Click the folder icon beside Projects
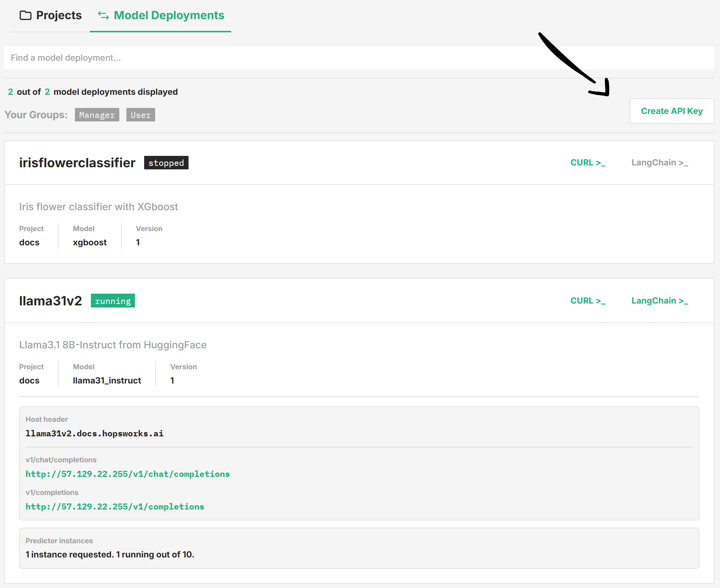This screenshot has width=720, height=588. [x=25, y=15]
